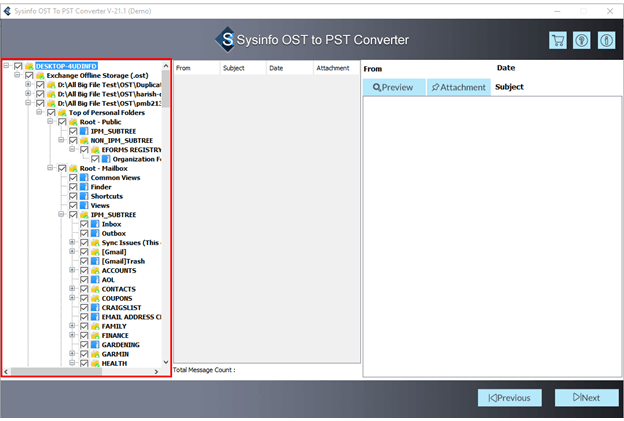This screenshot has height=421, width=624.
Task: Click the tree horizontal scrollbar thumb
Action: 56,371
